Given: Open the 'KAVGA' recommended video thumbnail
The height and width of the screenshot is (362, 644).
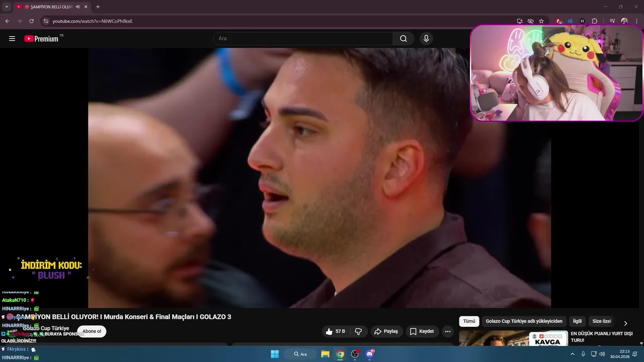Looking at the screenshot, I should (x=513, y=338).
